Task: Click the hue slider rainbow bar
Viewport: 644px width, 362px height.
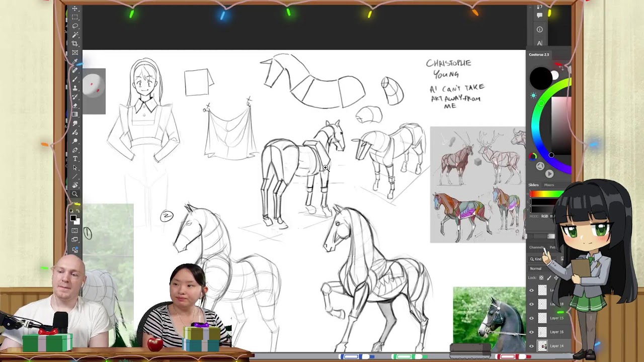Action: tap(547, 194)
